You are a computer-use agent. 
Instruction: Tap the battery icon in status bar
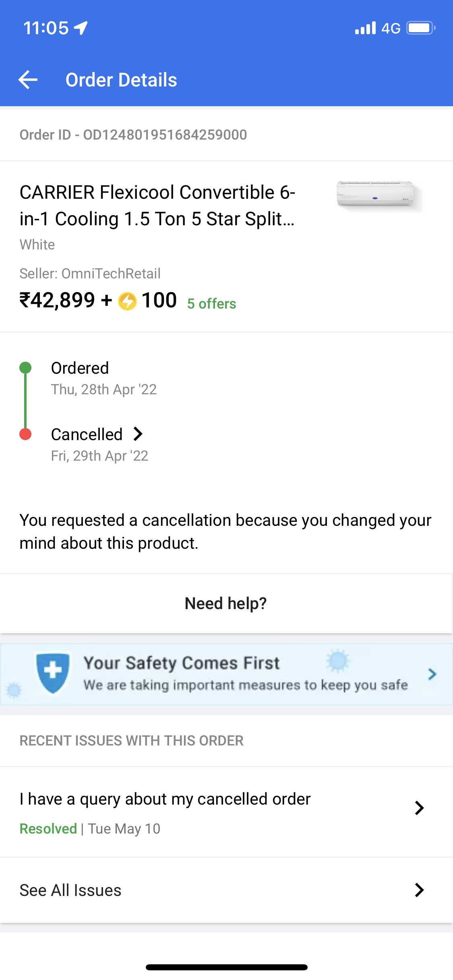point(420,28)
